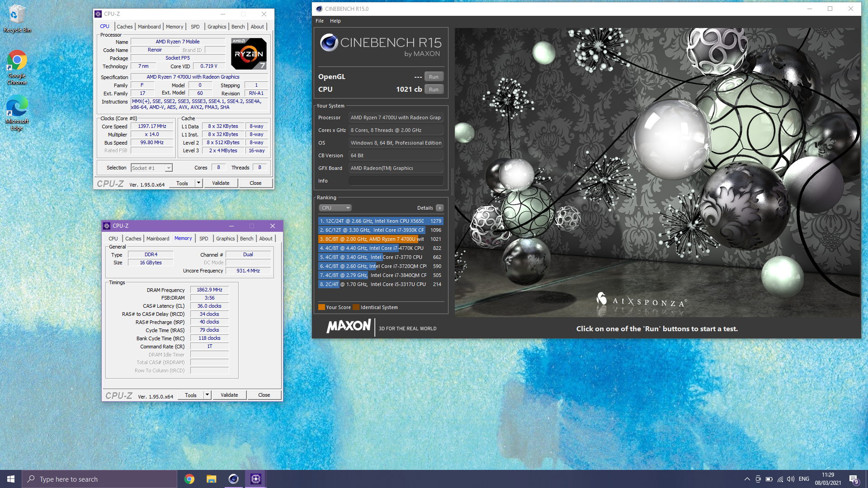This screenshot has width=868, height=488.
Task: Click the Details label in Ranking
Action: [x=425, y=208]
